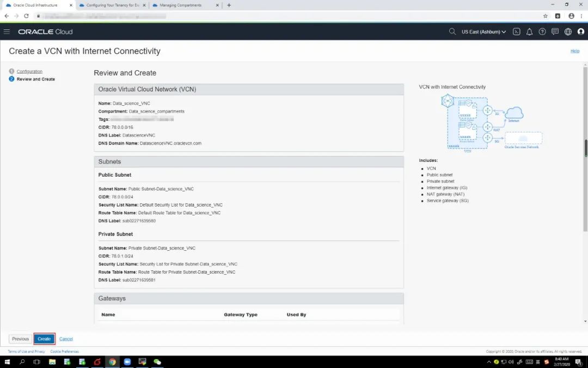Open Chrome's three-dot menu
The width and height of the screenshot is (588, 368).
(581, 16)
